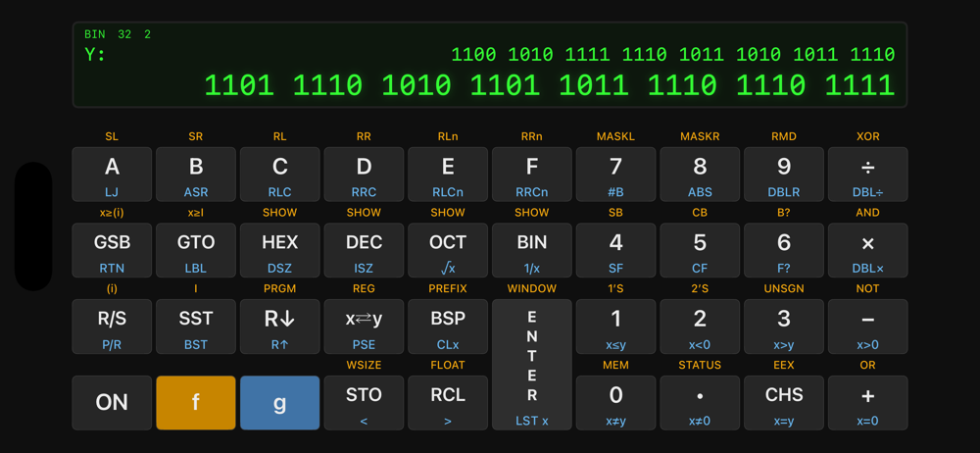Switch to HEX mode

click(x=279, y=250)
